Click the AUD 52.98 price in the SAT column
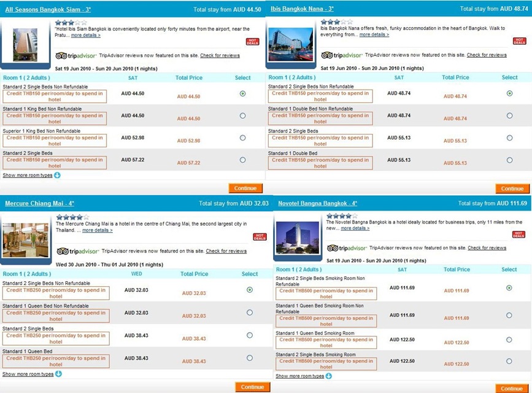 pyautogui.click(x=133, y=138)
